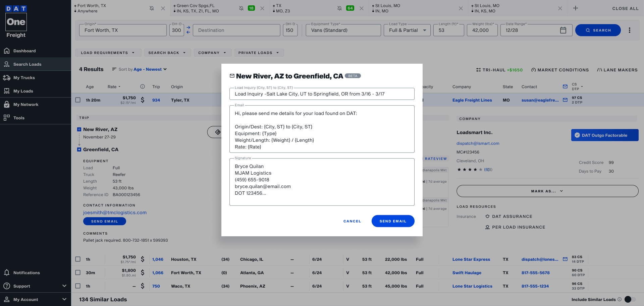This screenshot has height=306, width=644.
Task: Click the Search Loads sidebar icon
Action: (x=7, y=64)
